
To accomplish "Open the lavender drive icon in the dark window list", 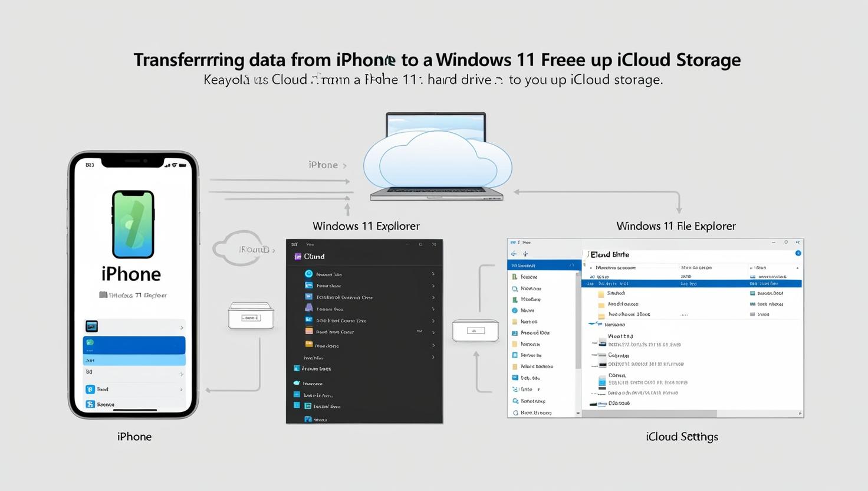I will pos(308,308).
